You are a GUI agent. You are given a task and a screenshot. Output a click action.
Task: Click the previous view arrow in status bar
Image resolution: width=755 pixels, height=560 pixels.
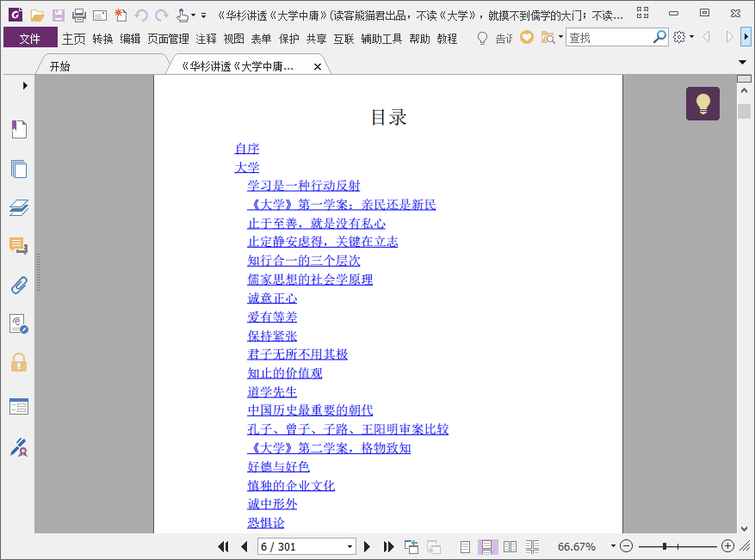coord(412,546)
